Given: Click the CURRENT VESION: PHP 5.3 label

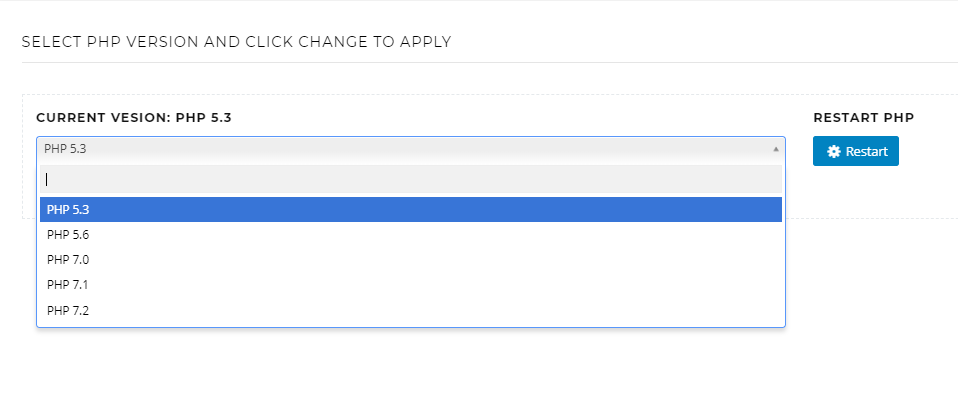Looking at the screenshot, I should 134,118.
